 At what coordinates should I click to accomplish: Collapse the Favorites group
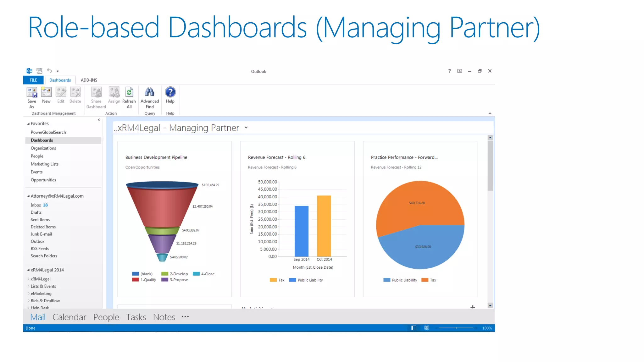pyautogui.click(x=28, y=124)
